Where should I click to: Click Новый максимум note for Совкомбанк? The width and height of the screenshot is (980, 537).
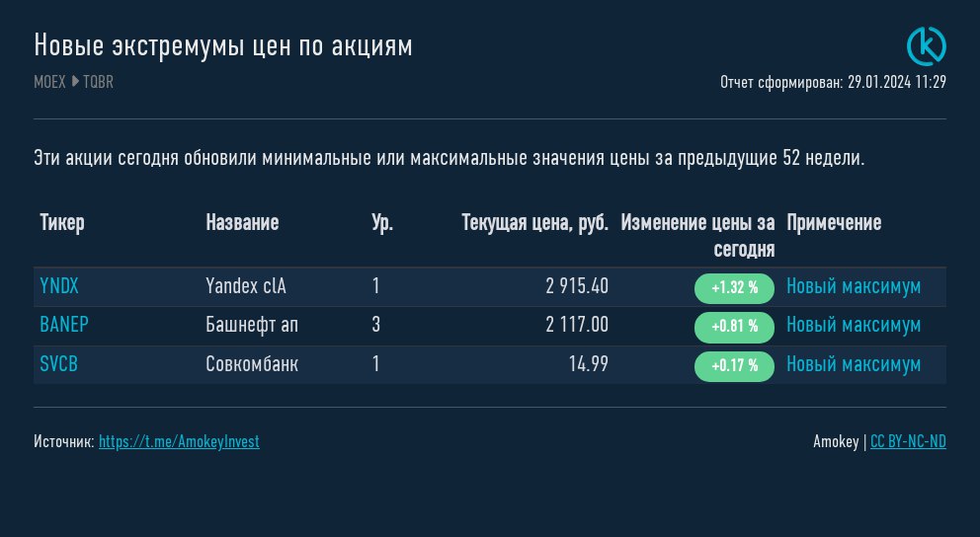[x=854, y=365]
